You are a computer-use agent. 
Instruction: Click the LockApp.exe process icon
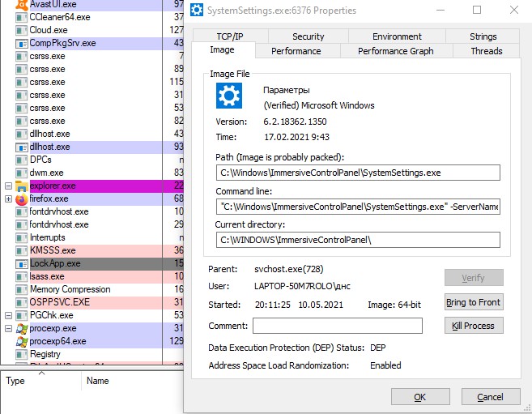pos(21,263)
